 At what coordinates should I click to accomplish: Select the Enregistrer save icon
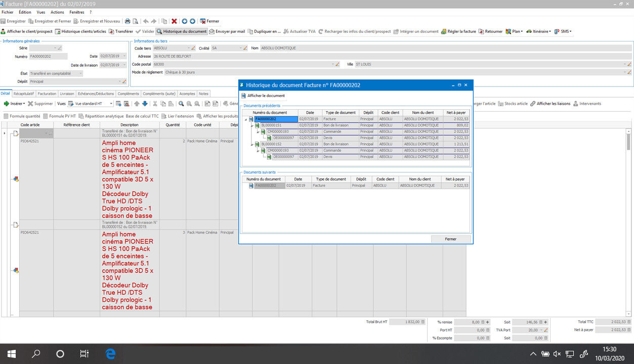[5, 21]
